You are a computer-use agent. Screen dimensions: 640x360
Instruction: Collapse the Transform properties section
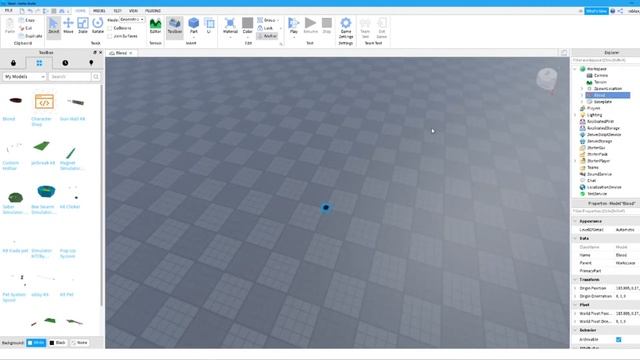(x=575, y=280)
